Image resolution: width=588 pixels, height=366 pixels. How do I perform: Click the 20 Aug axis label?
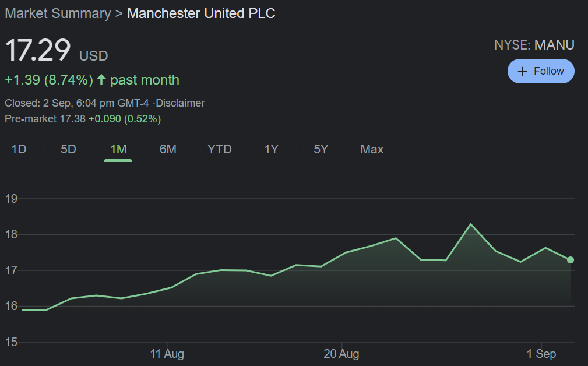(341, 354)
